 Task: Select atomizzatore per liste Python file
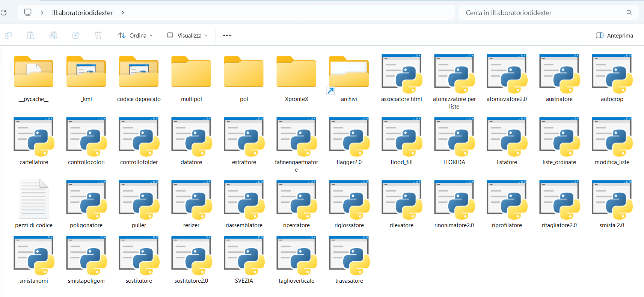454,82
